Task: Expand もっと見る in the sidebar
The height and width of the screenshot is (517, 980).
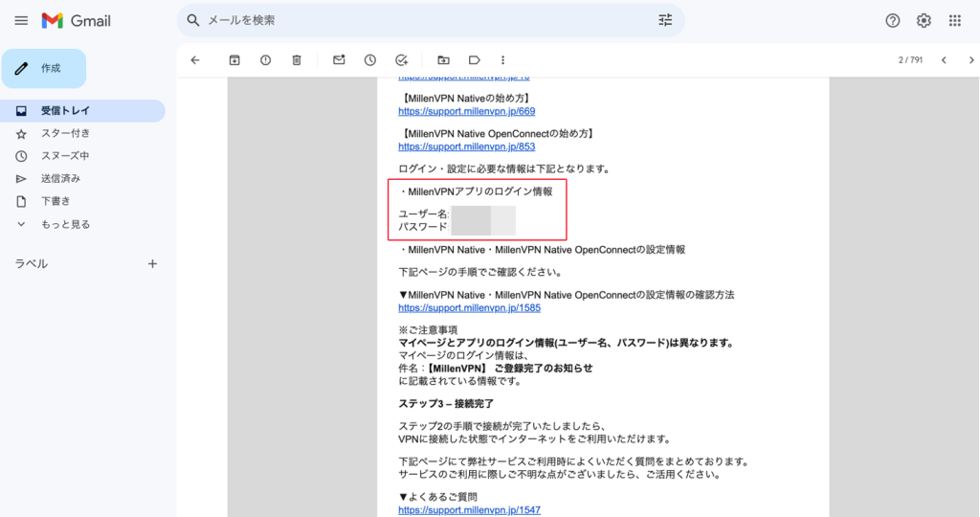Action: point(65,224)
